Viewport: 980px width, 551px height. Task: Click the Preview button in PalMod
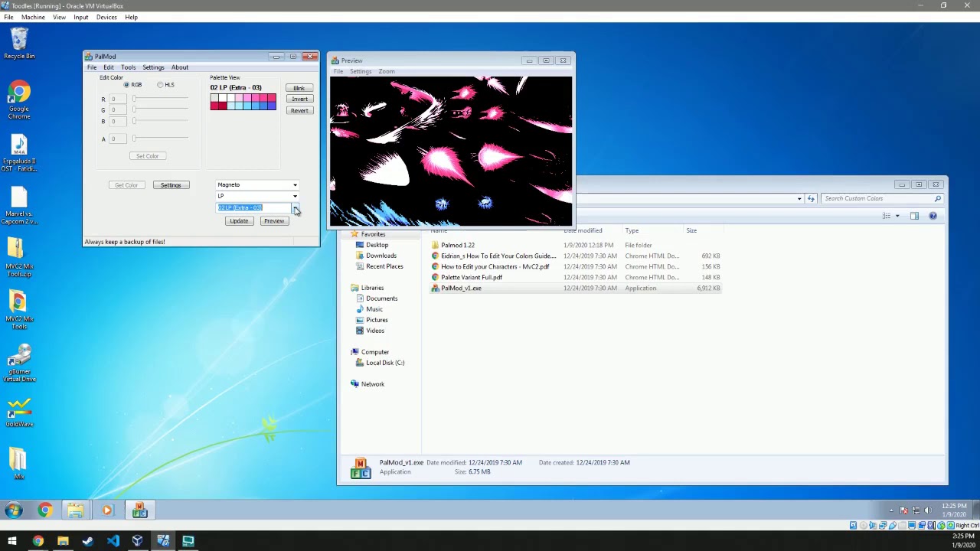click(274, 221)
